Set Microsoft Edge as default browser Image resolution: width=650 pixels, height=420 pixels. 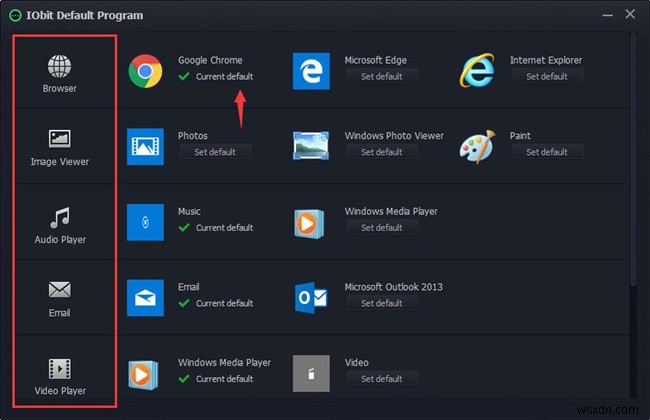[382, 77]
